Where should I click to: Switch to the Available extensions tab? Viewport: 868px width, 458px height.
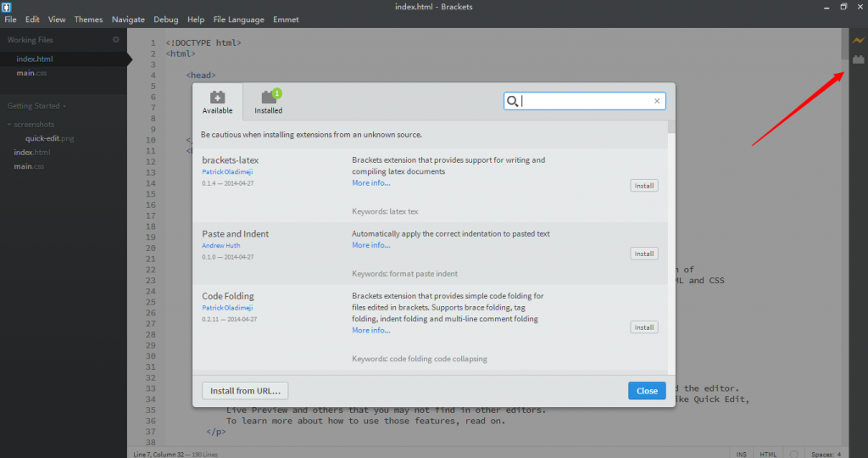coord(218,102)
